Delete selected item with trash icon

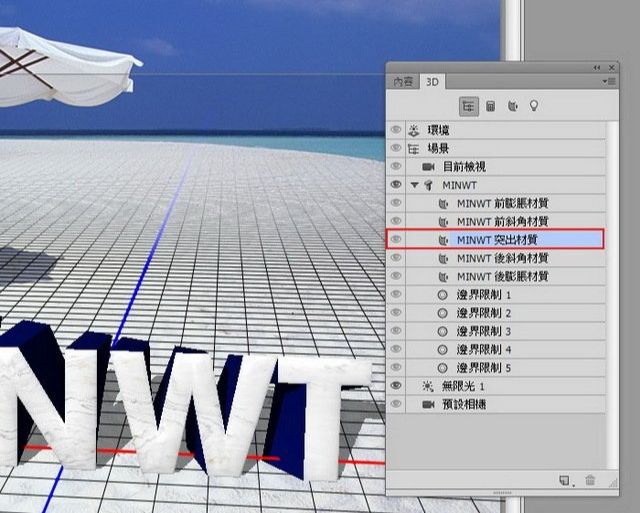[x=590, y=480]
